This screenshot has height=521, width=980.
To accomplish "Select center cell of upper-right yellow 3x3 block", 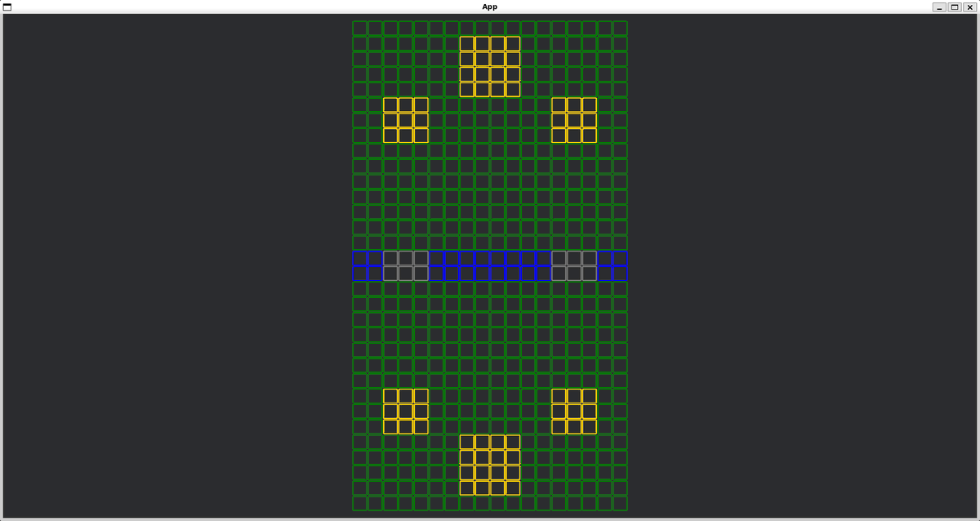I will tap(574, 120).
